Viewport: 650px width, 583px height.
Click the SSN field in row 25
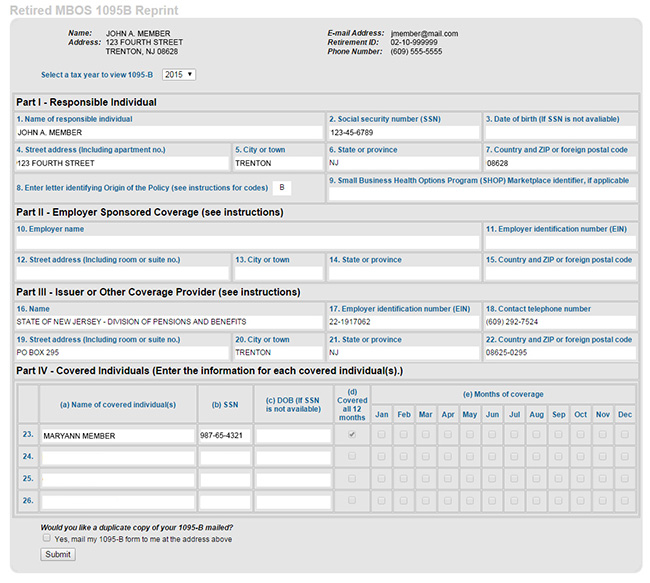[225, 480]
